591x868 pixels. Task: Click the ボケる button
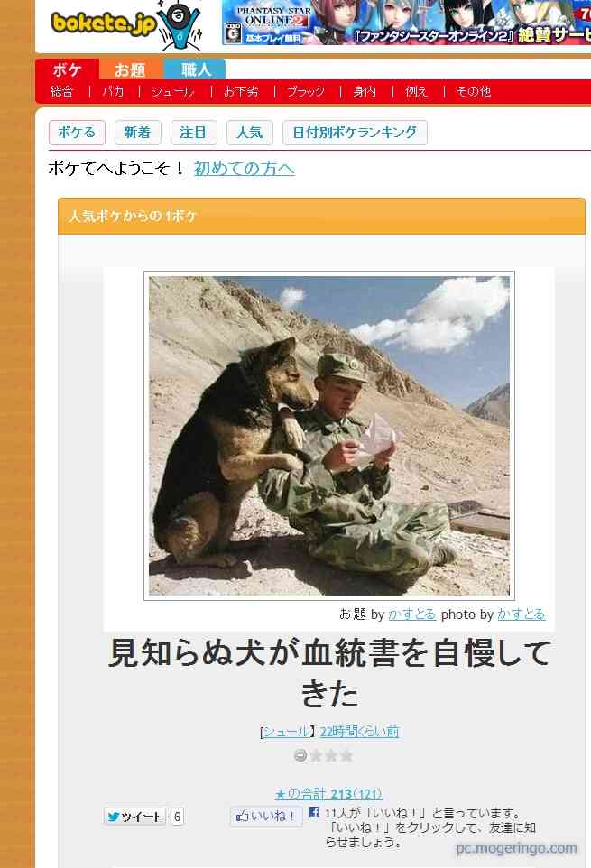click(x=77, y=133)
